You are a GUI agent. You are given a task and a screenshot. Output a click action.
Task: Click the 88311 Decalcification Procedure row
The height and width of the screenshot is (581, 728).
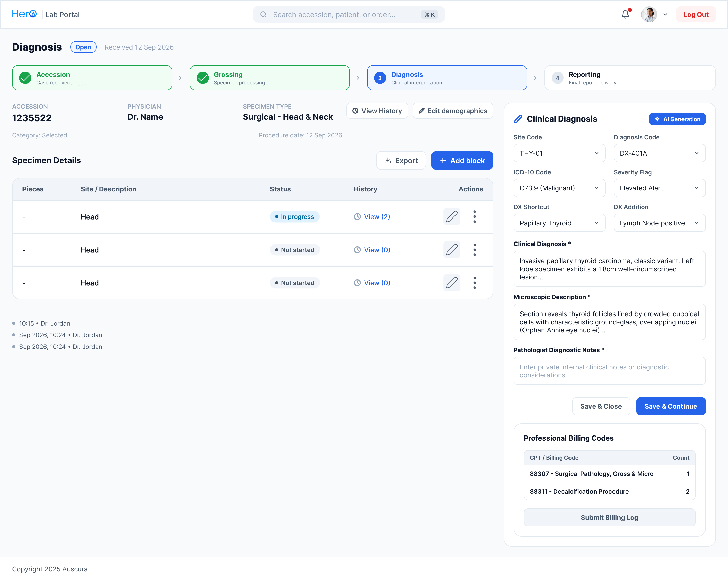click(x=609, y=491)
